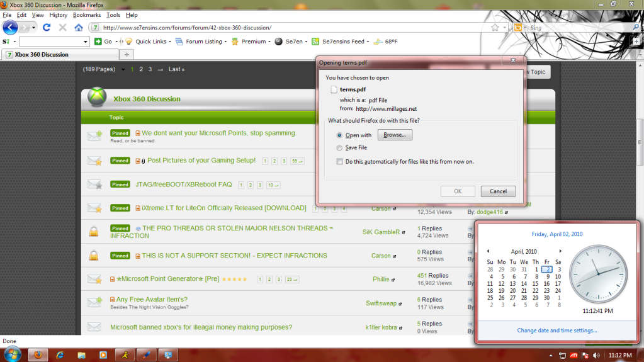This screenshot has height=362, width=644.
Task: Select April 15 in the calendar
Action: [x=535, y=283]
